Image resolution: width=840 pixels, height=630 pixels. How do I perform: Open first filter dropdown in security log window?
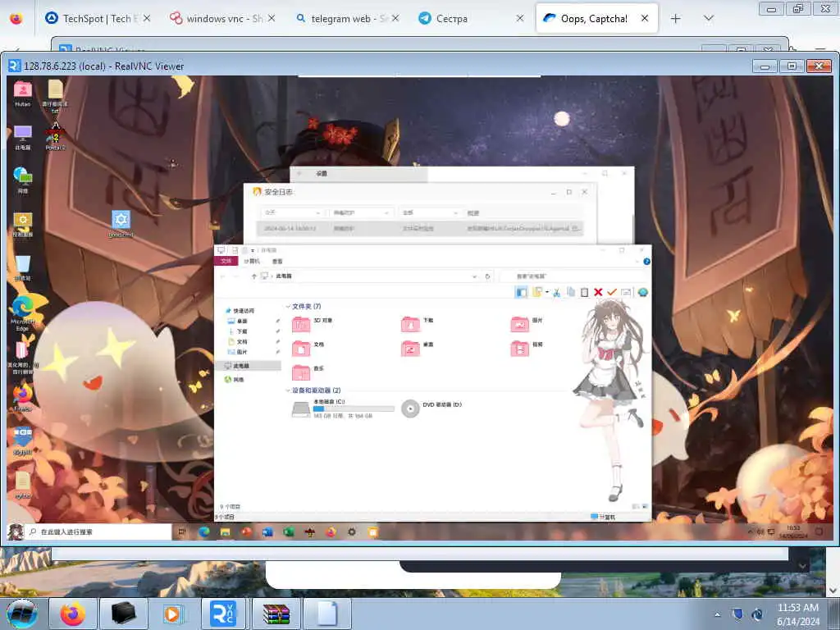pyautogui.click(x=292, y=212)
